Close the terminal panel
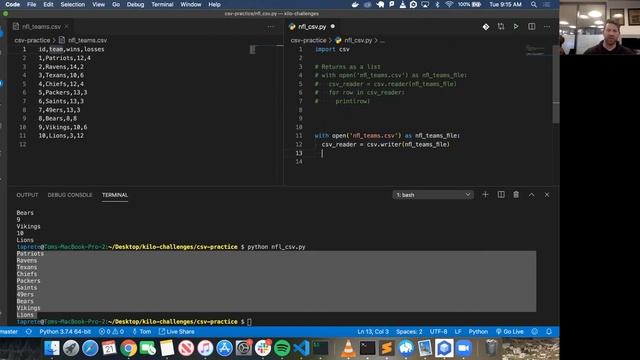 pyautogui.click(x=547, y=195)
